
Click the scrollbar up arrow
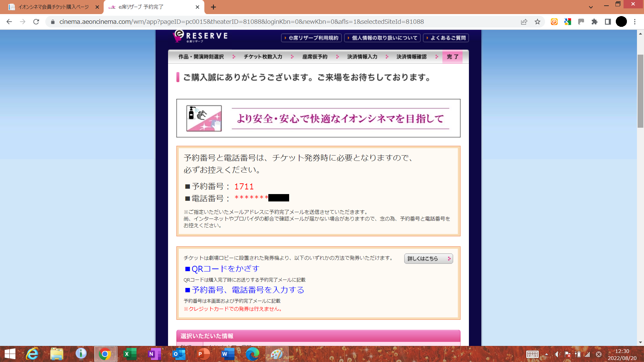tap(640, 34)
